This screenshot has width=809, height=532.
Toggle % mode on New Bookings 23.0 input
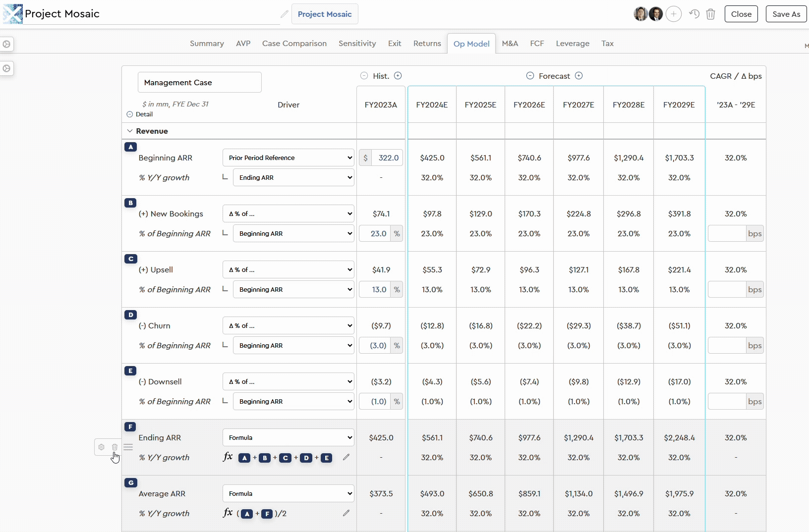[397, 233]
